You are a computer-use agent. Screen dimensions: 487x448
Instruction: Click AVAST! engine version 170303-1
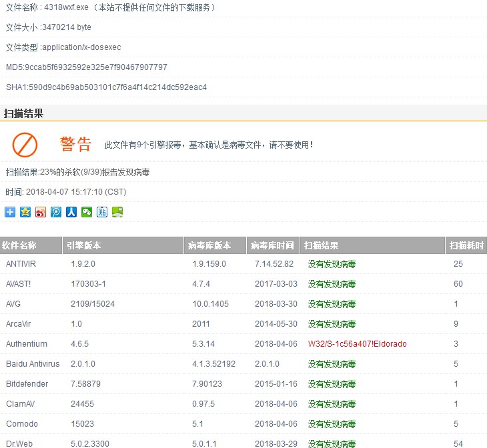[x=88, y=284]
